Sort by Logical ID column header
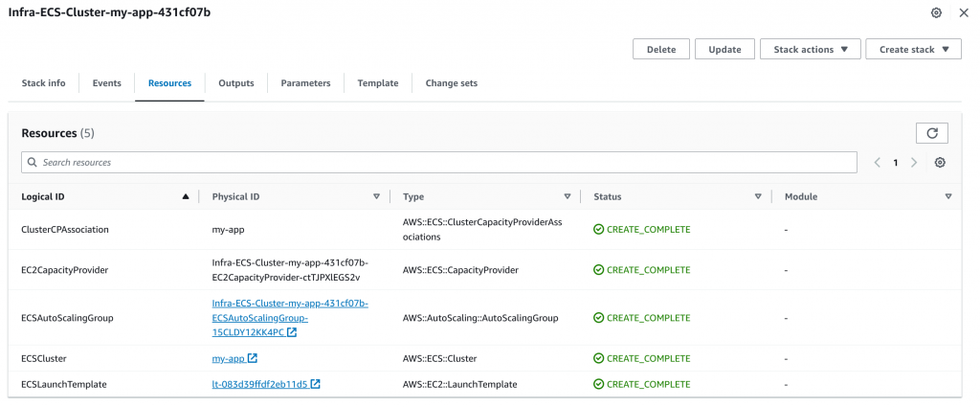The image size is (980, 407). click(x=105, y=196)
